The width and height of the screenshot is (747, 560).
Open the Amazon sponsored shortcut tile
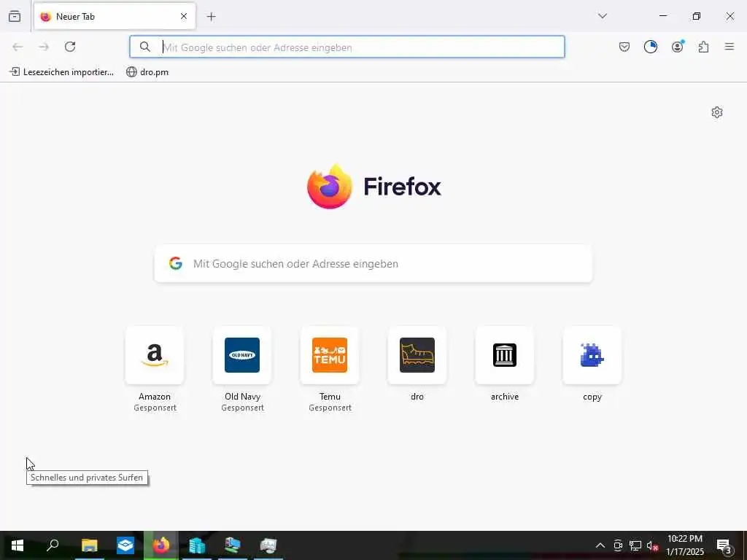(155, 355)
